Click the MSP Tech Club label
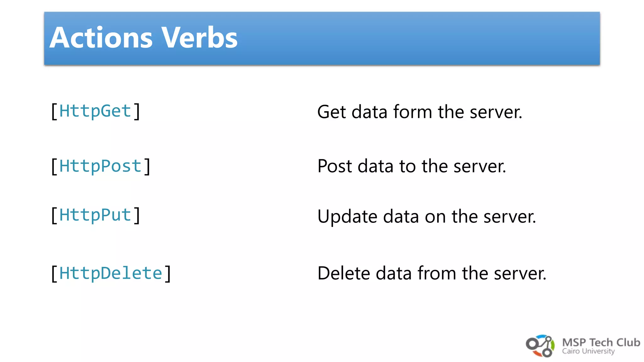The image size is (644, 362). pyautogui.click(x=601, y=342)
